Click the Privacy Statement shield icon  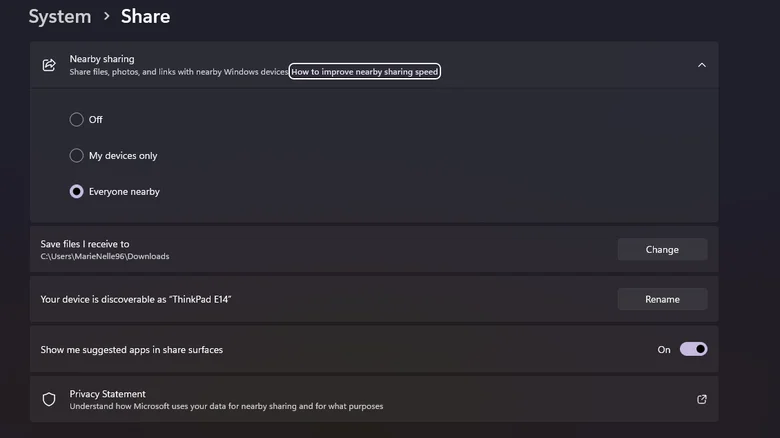(49, 399)
